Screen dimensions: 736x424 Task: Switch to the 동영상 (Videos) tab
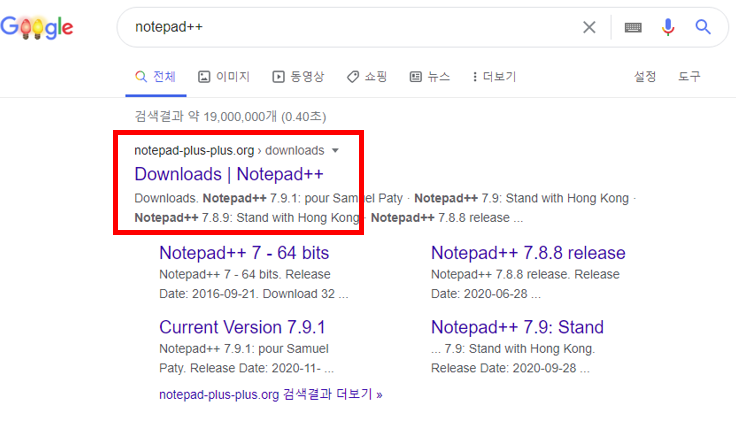tap(298, 77)
